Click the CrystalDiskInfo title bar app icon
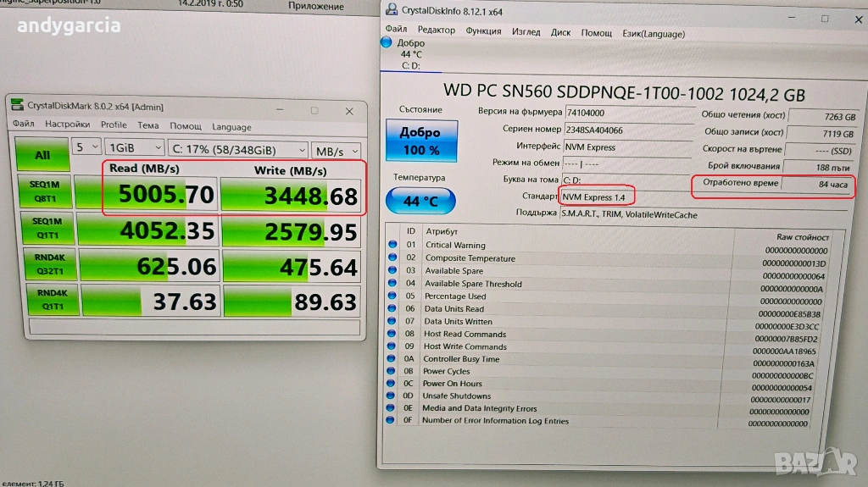Screen dimensions: 868x487 (390, 11)
